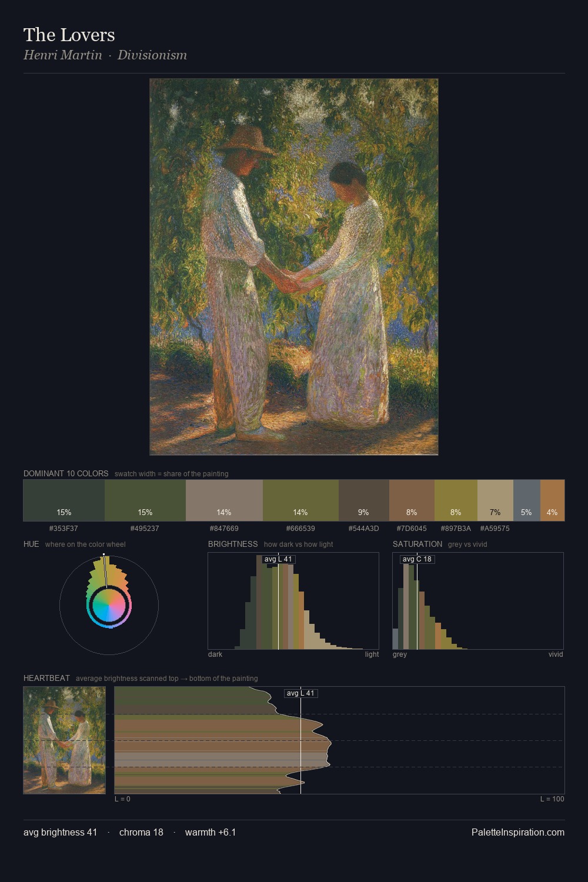Select the dark green #353F37 color swatch
This screenshot has width=588, height=882.
(64, 500)
